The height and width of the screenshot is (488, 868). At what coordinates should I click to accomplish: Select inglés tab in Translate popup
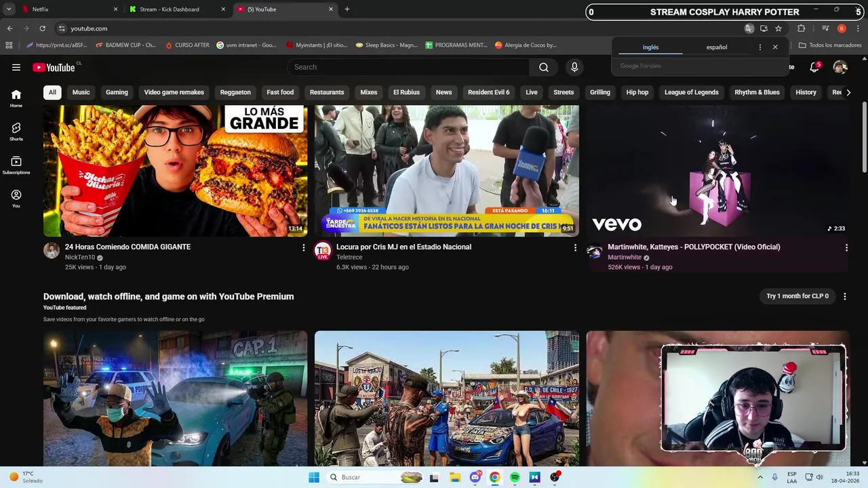pyautogui.click(x=650, y=47)
